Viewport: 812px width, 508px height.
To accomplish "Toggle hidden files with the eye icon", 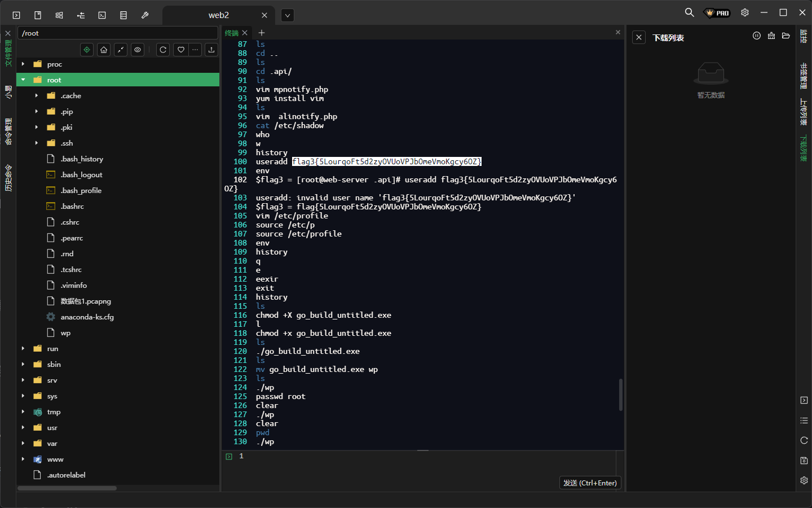I will point(138,50).
